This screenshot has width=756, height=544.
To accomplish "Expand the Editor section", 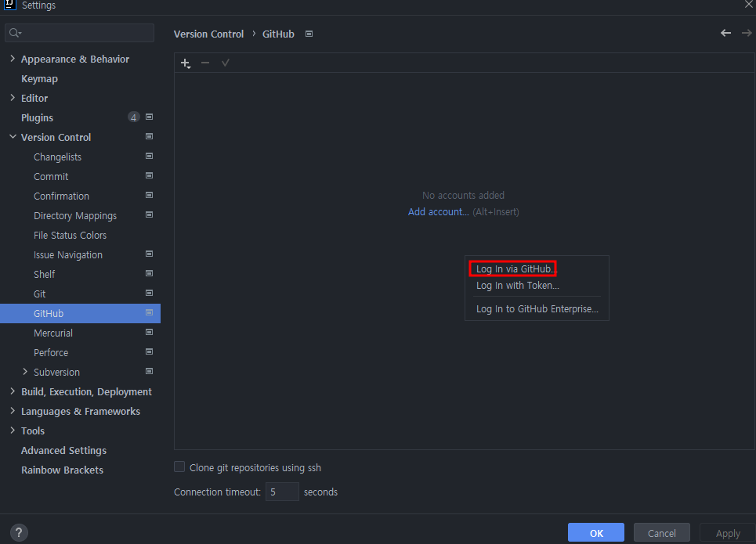I will click(x=13, y=98).
